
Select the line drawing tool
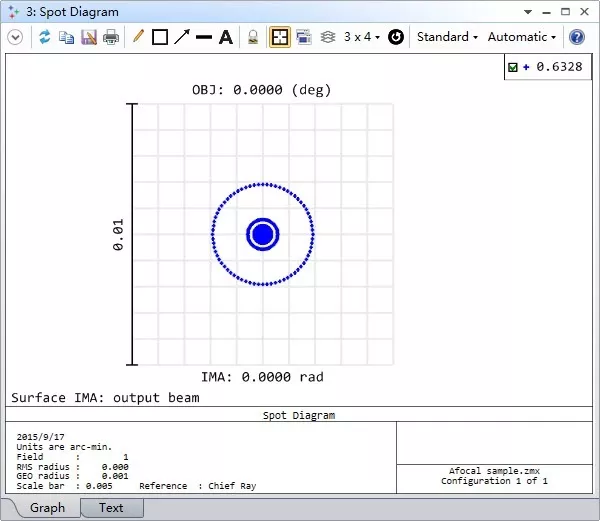coord(204,37)
